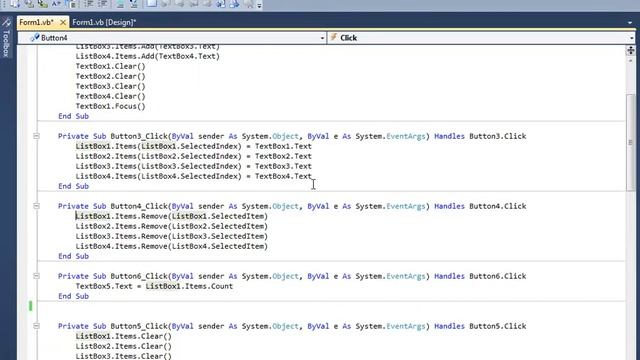Collapse the Button3_Click sub
This screenshot has height=360, width=640.
click(36, 136)
